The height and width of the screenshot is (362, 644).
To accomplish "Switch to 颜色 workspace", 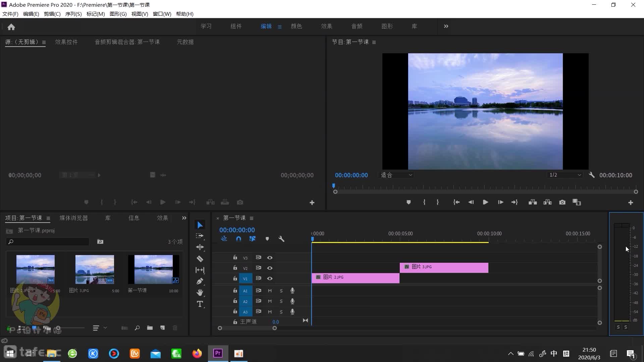I will click(296, 26).
